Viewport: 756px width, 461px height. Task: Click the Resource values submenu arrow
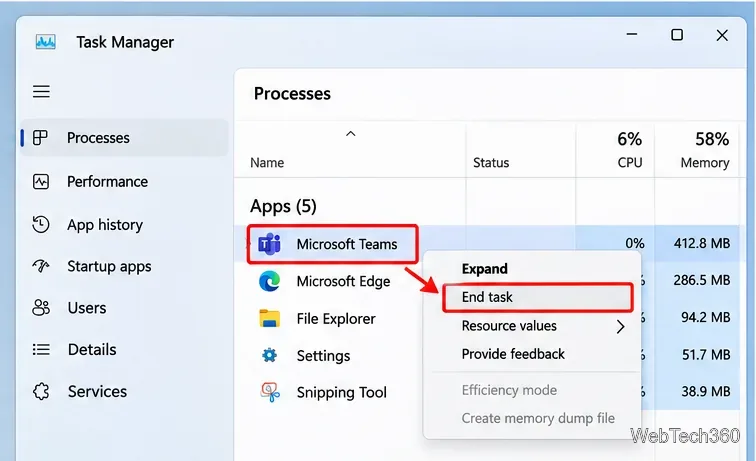coord(621,326)
